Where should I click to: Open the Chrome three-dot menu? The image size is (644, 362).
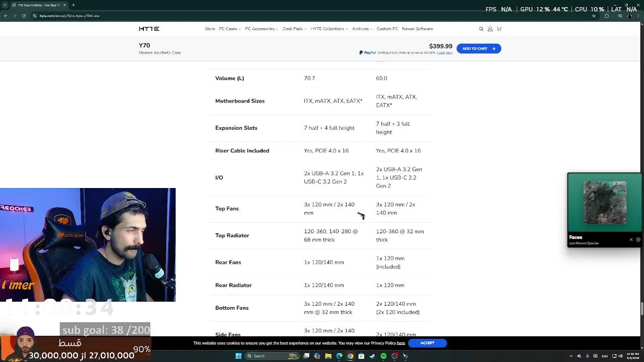coord(639,16)
